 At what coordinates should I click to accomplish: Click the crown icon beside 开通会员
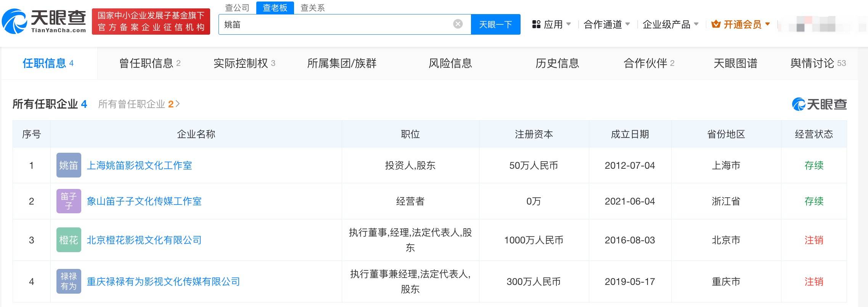[x=716, y=24]
